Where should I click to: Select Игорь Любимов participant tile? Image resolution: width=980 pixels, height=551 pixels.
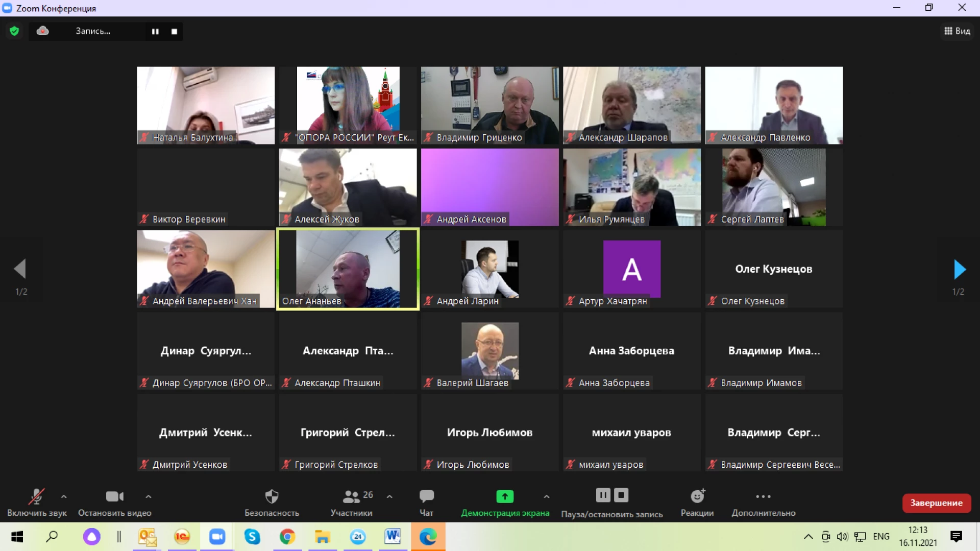489,432
